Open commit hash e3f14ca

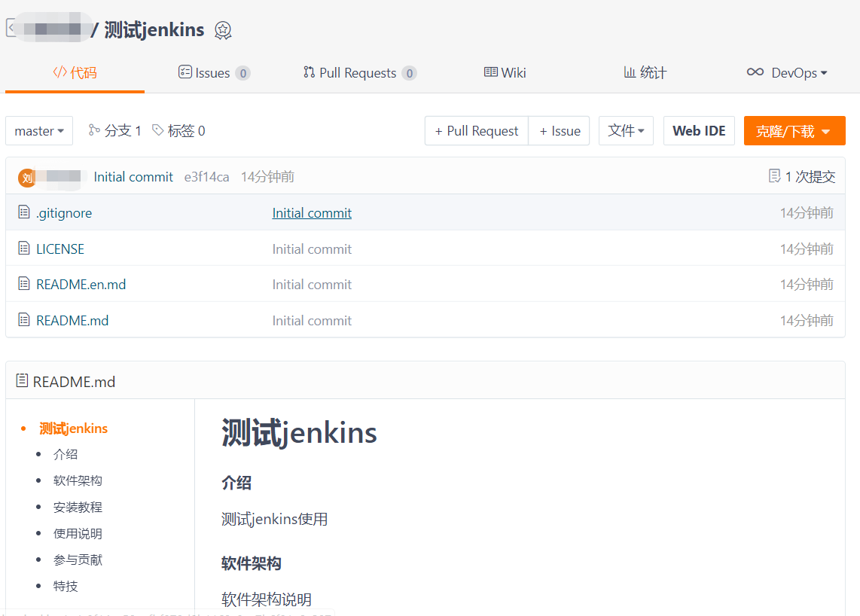[207, 177]
